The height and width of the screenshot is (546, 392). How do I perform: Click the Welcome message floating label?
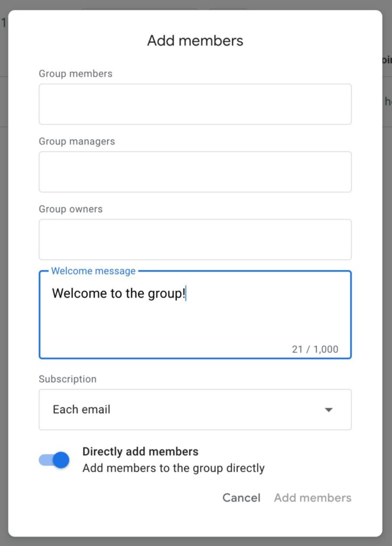93,271
